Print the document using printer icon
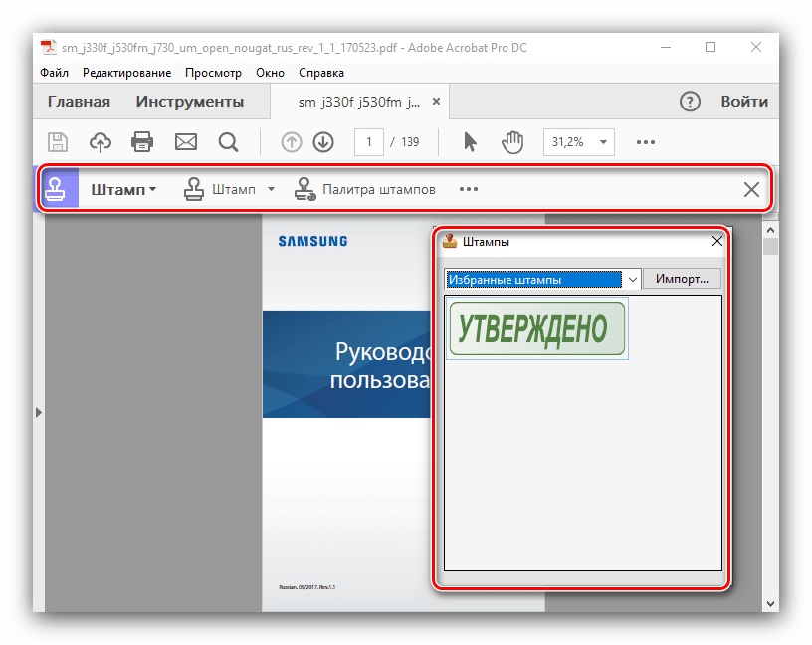The image size is (812, 645). pyautogui.click(x=143, y=142)
